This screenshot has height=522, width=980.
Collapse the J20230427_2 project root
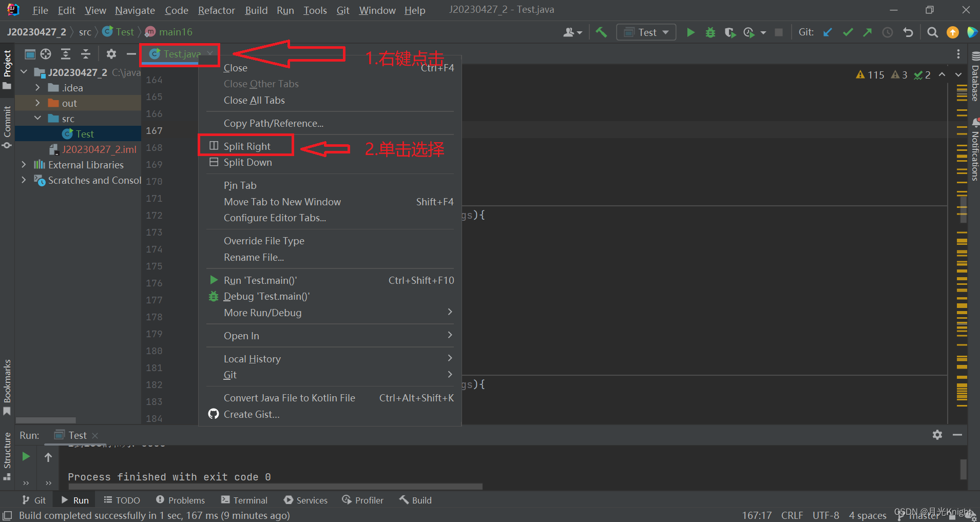[24, 72]
